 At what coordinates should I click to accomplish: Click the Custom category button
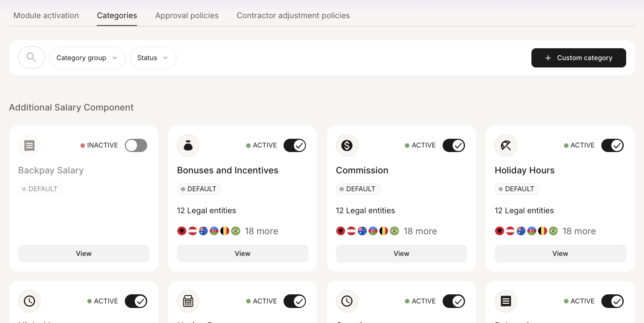point(579,58)
